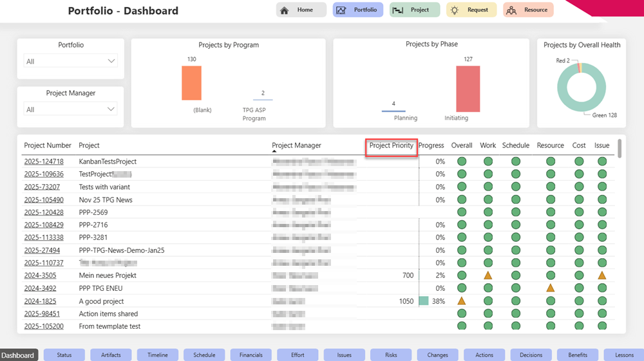The height and width of the screenshot is (361, 644).
Task: Click the red Initiating phase bar
Action: coord(468,89)
